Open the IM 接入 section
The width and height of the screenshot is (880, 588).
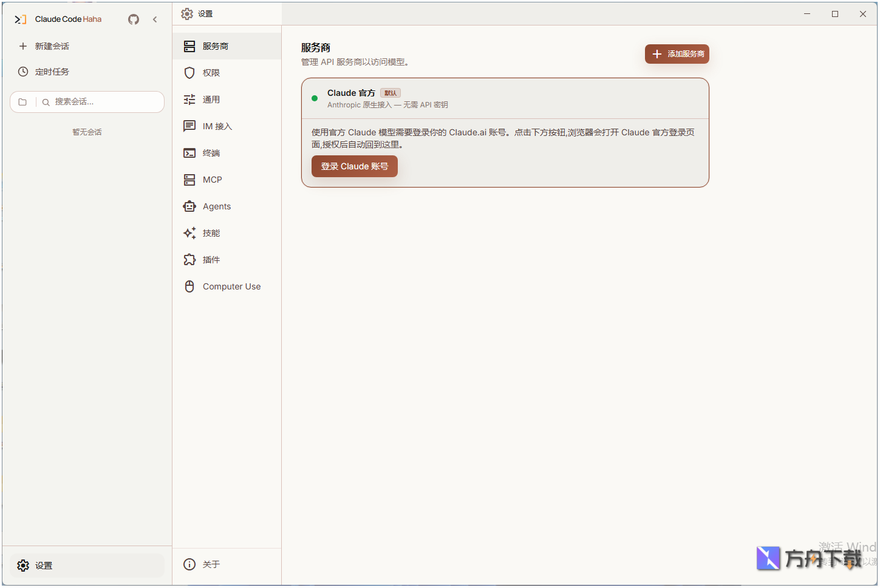pyautogui.click(x=217, y=126)
